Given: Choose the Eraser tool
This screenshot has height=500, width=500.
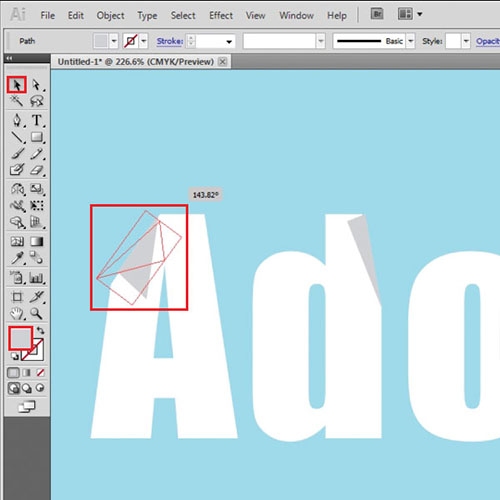Looking at the screenshot, I should 37,170.
